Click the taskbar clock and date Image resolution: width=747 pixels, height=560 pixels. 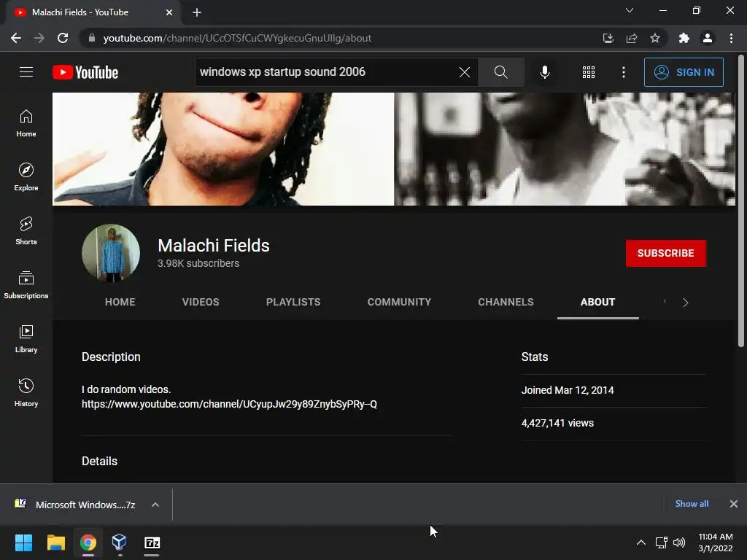click(716, 542)
